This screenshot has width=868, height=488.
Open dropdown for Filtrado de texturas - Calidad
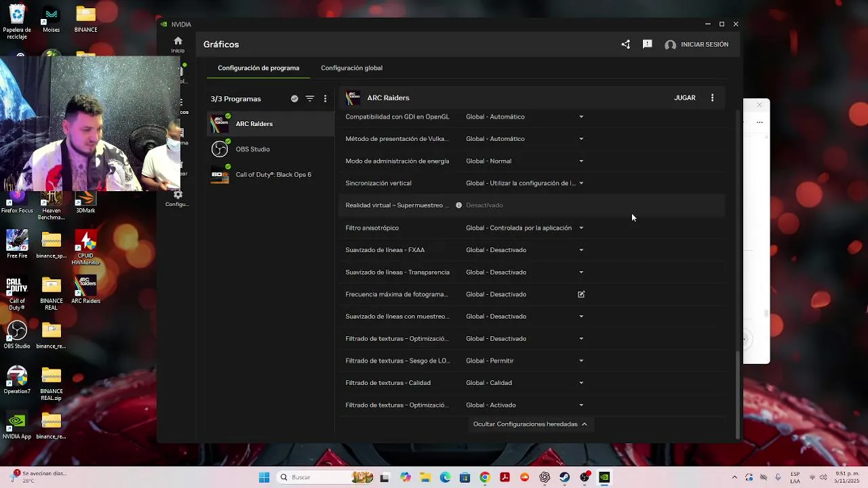click(581, 383)
